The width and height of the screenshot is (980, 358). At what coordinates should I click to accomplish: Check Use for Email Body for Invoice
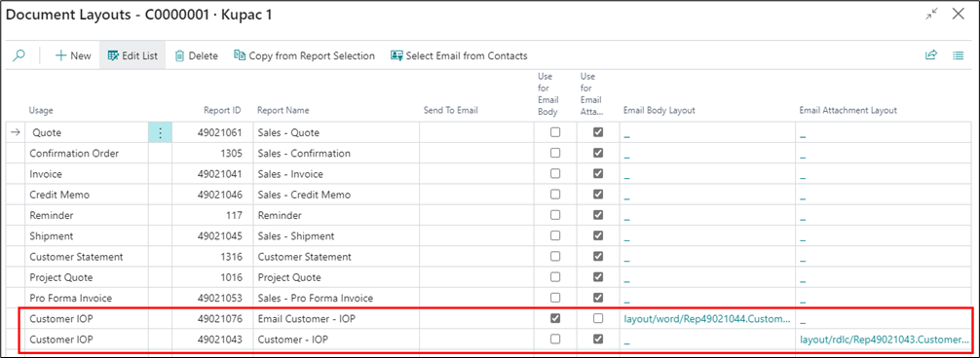click(x=555, y=173)
